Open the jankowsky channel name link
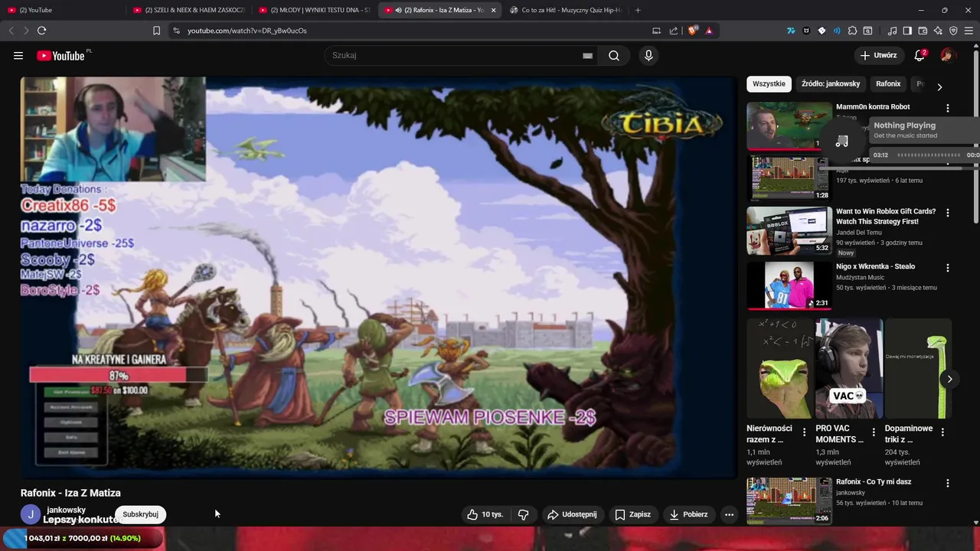 tap(66, 510)
